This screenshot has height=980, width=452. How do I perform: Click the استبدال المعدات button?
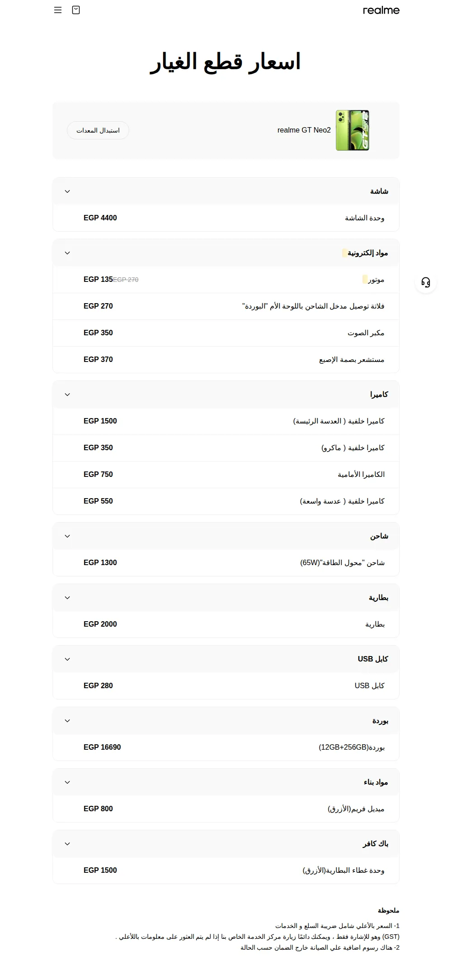point(98,130)
